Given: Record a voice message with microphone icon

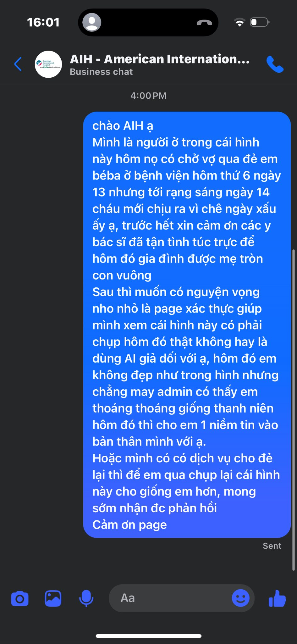Looking at the screenshot, I should (86, 598).
